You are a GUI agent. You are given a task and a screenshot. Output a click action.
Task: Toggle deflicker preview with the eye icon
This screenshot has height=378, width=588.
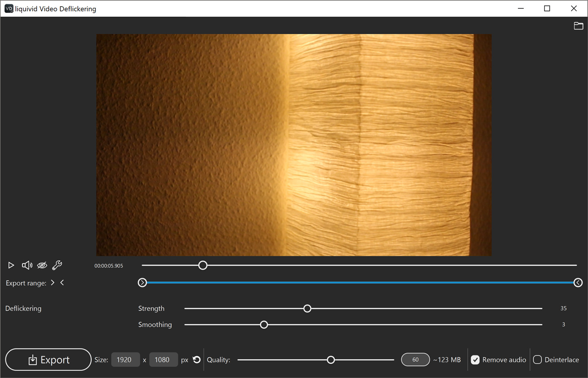[x=42, y=265]
